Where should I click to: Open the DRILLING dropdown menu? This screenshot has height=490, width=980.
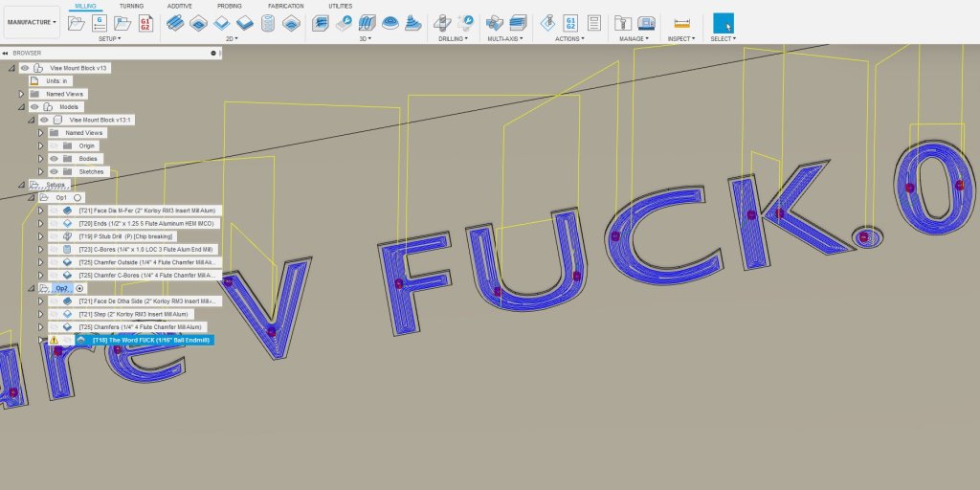coord(452,39)
